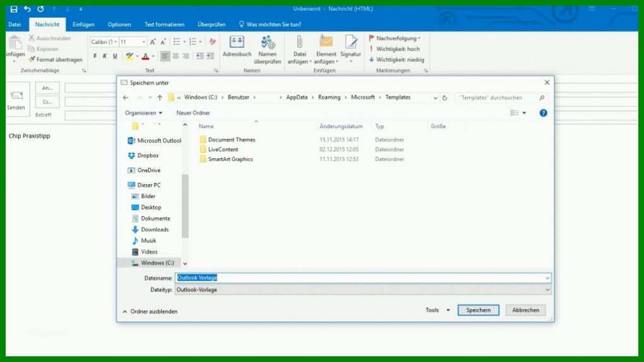Refresh the Templates folder view
This screenshot has height=362, width=644.
[445, 98]
